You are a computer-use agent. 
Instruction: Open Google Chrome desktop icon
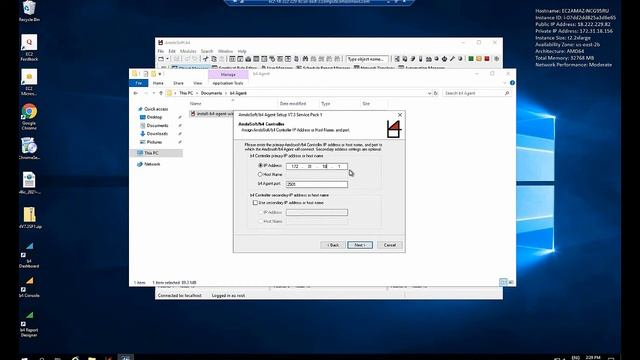point(29,117)
